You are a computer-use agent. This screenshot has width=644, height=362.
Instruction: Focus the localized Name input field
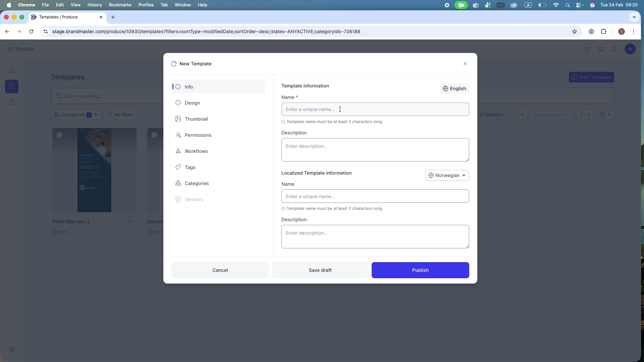(x=375, y=196)
